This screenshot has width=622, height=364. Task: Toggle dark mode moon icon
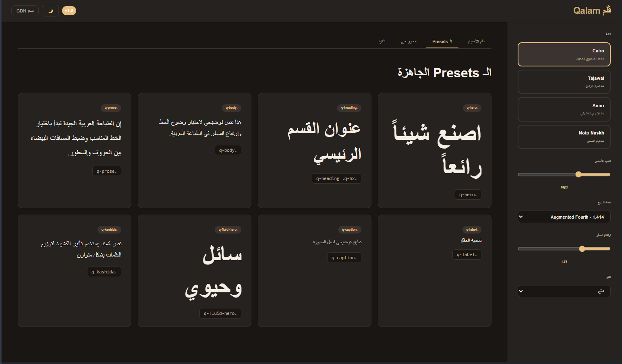tap(50, 11)
